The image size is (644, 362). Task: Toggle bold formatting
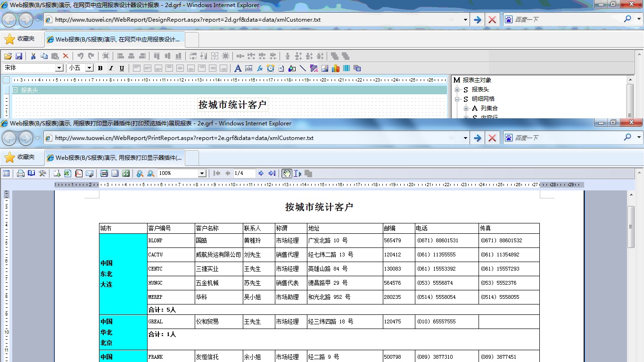click(x=100, y=68)
